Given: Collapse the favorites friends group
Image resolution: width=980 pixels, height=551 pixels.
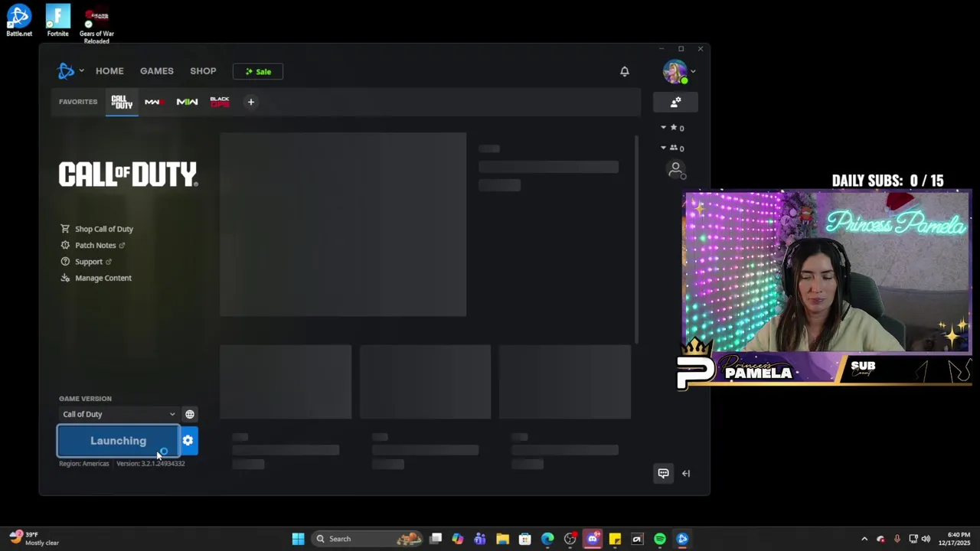Looking at the screenshot, I should [x=663, y=128].
